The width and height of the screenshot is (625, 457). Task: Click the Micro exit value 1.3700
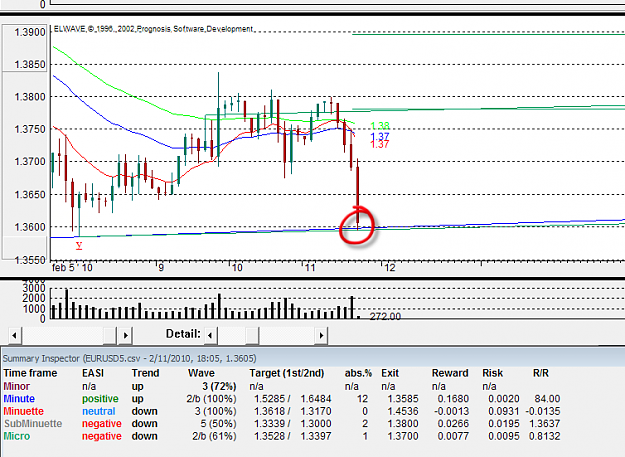(x=403, y=436)
